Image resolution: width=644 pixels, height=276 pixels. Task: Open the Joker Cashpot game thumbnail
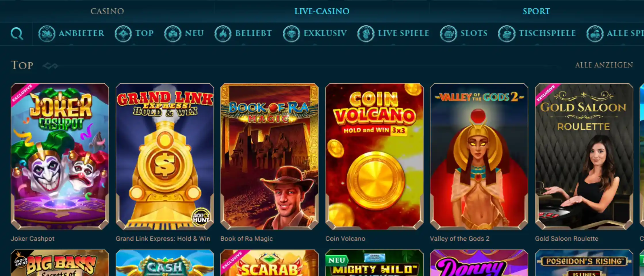coord(60,157)
